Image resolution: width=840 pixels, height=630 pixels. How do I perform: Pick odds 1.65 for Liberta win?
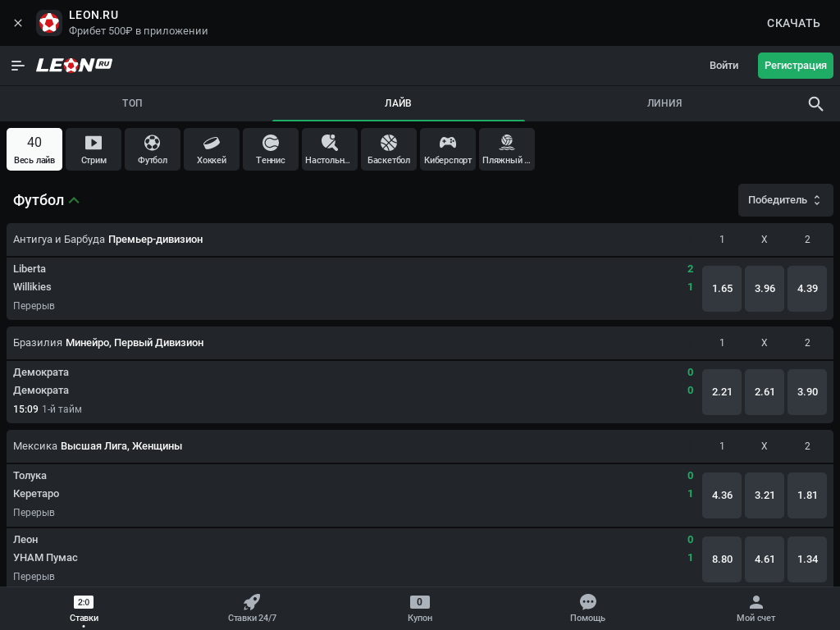click(722, 289)
